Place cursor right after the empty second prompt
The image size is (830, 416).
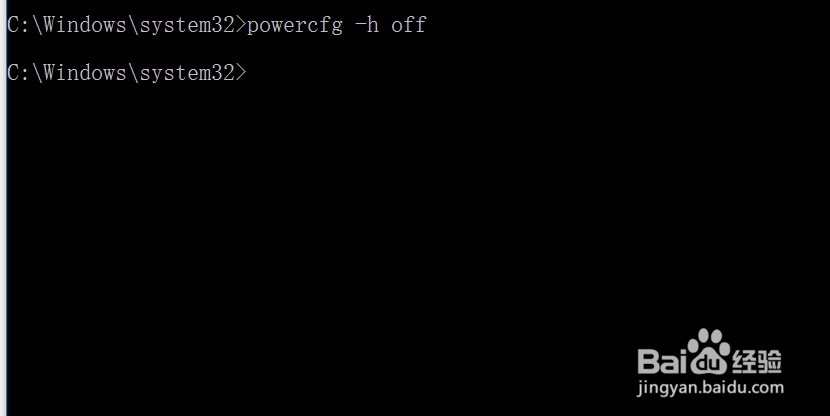click(251, 73)
